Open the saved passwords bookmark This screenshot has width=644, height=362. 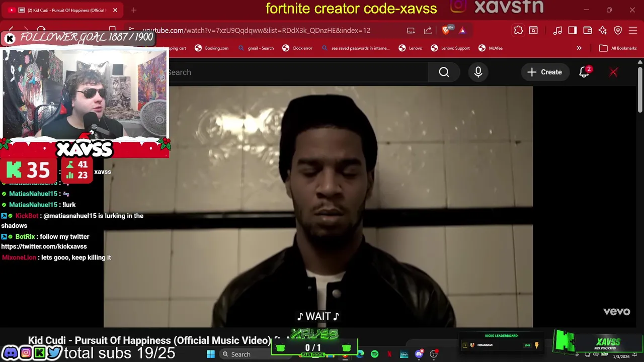[x=355, y=48]
